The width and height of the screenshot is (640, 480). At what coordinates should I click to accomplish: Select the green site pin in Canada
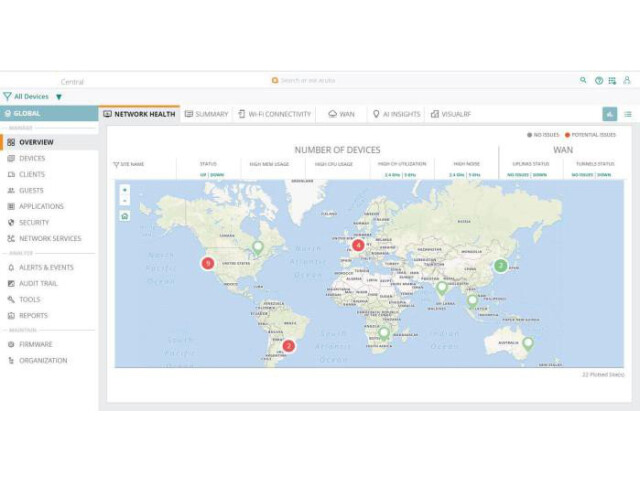click(x=258, y=248)
